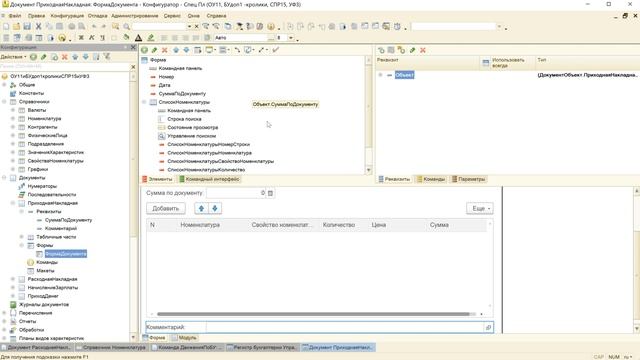Select the Комментарий requisite in the tree
640x360 pixels.
[x=61, y=229]
